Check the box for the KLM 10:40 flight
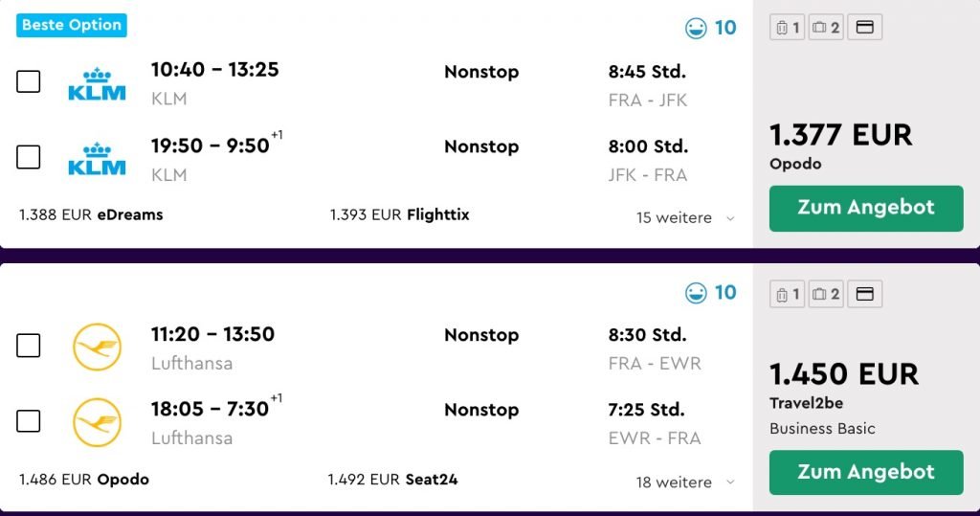Screen dimensions: 980x516 coord(28,81)
